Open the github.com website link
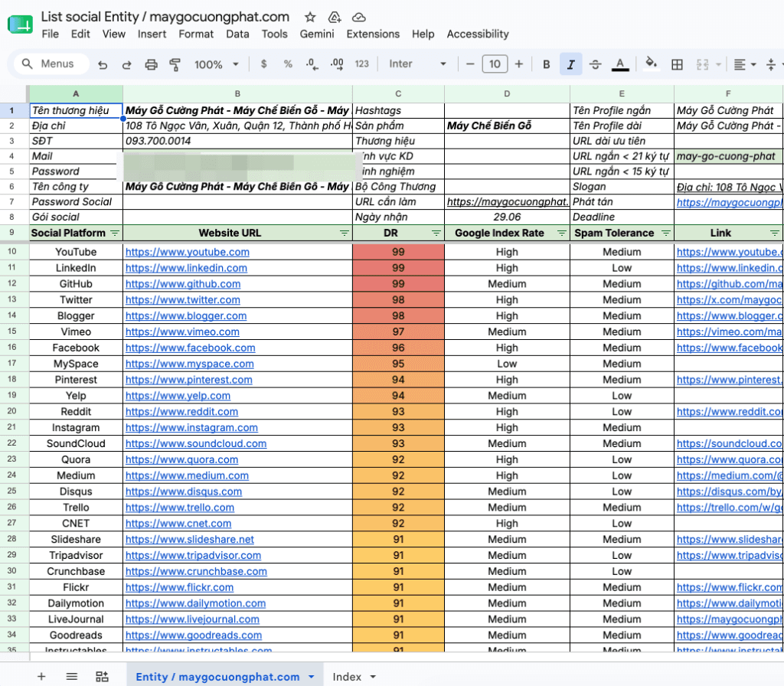The image size is (784, 686). [183, 284]
